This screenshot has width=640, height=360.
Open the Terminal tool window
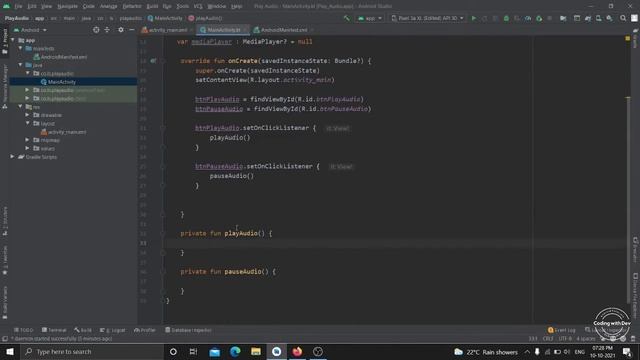click(x=54, y=330)
